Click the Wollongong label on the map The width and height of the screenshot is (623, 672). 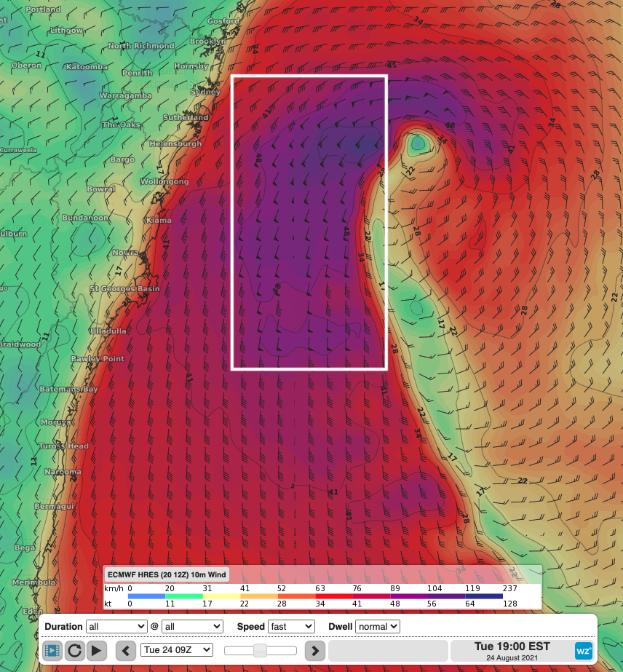point(164,181)
